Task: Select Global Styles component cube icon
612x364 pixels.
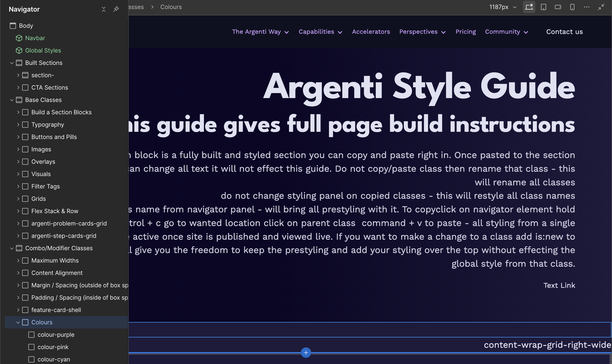Action: click(x=19, y=50)
